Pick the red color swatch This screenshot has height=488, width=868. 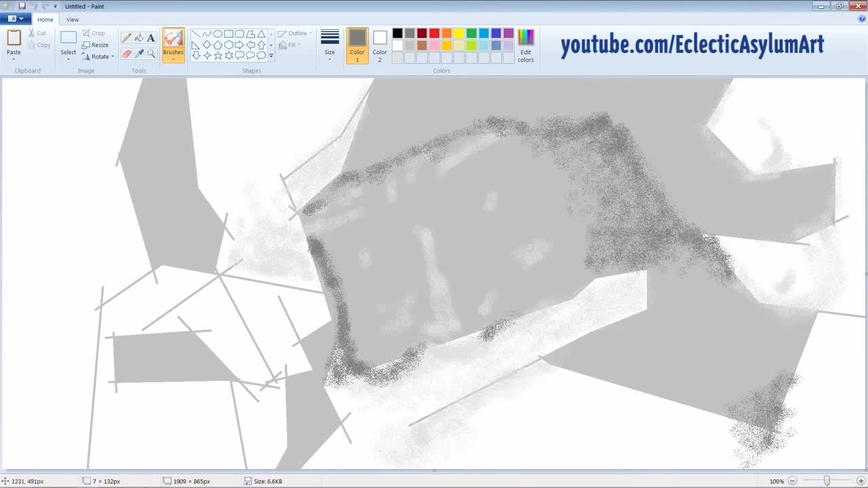(x=434, y=33)
